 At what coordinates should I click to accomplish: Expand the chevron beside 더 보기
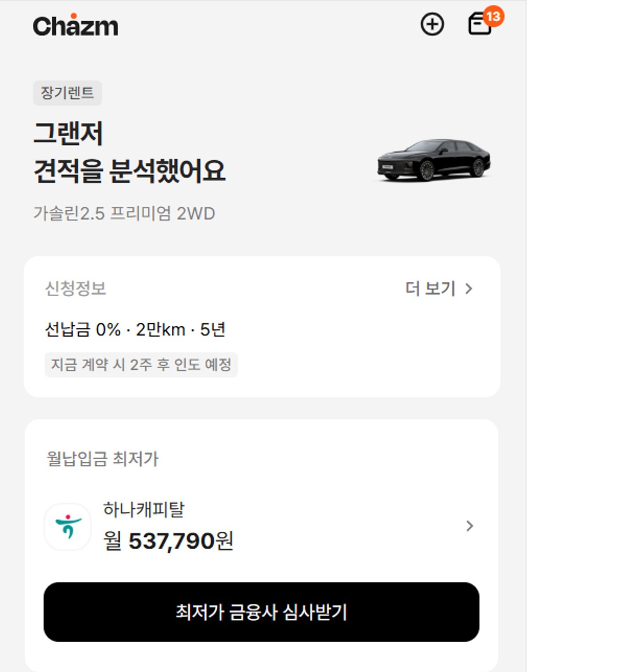click(x=468, y=289)
